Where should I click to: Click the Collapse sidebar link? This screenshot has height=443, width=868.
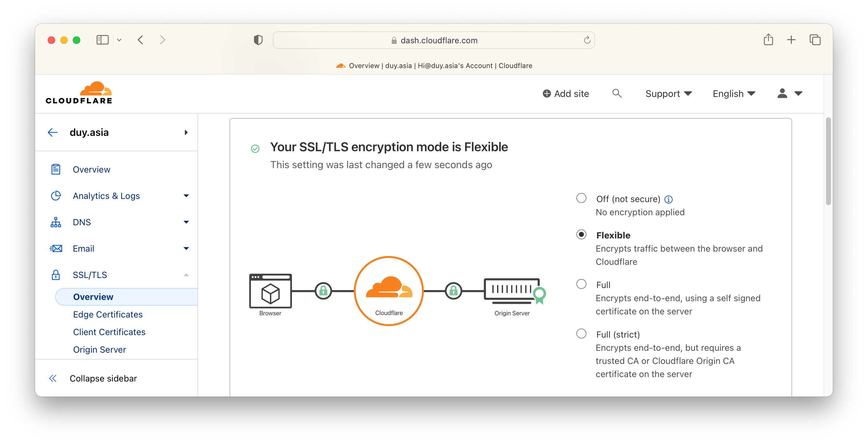click(103, 378)
